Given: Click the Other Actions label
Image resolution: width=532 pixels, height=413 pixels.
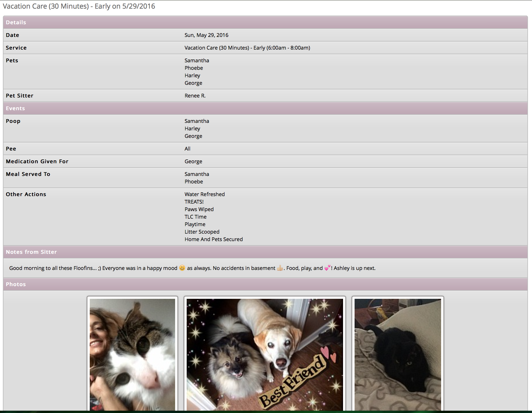Looking at the screenshot, I should (26, 194).
